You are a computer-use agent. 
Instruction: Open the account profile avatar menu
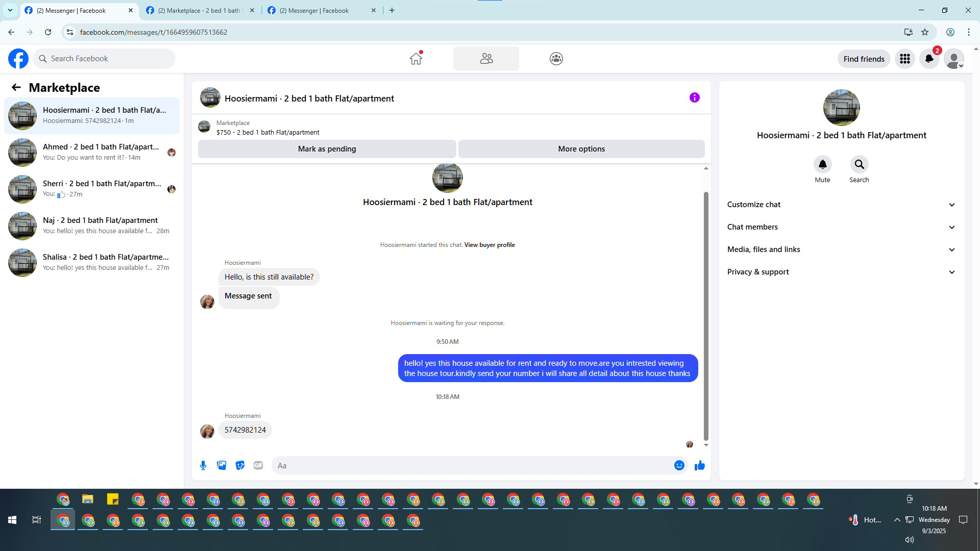point(954,59)
